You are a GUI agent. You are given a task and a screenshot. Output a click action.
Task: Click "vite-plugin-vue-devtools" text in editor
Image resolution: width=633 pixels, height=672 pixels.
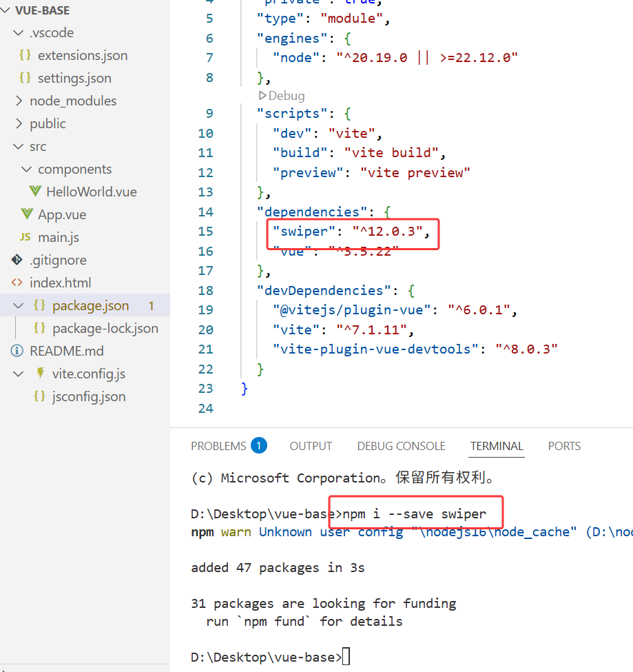pos(375,349)
